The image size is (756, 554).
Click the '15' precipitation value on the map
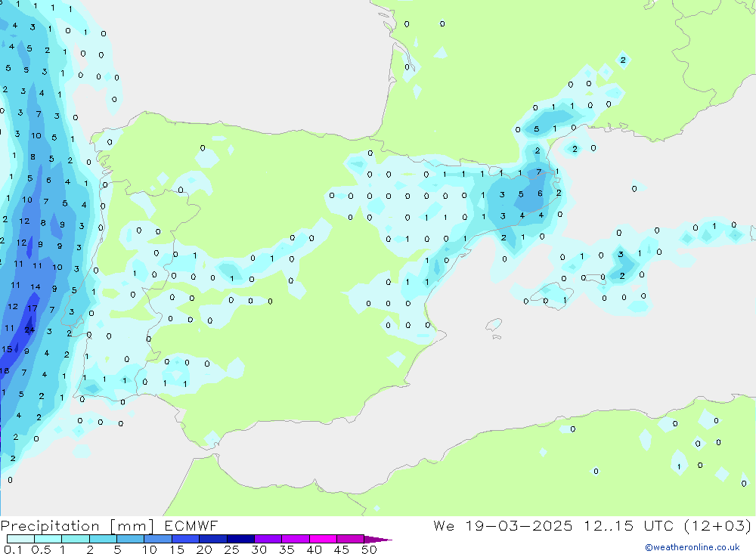8,349
